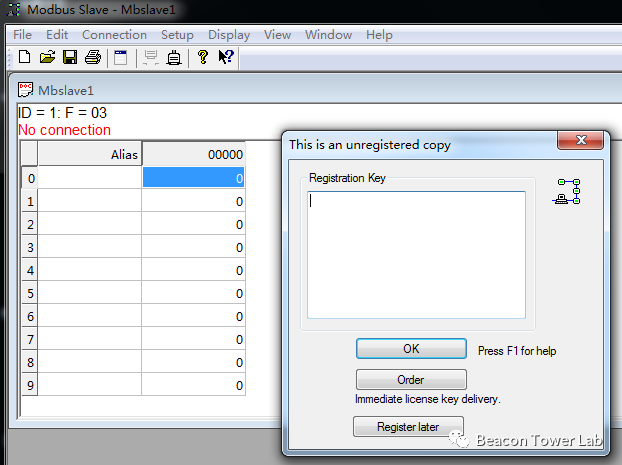
Task: Select the value cell in row 4
Action: pyautogui.click(x=193, y=269)
